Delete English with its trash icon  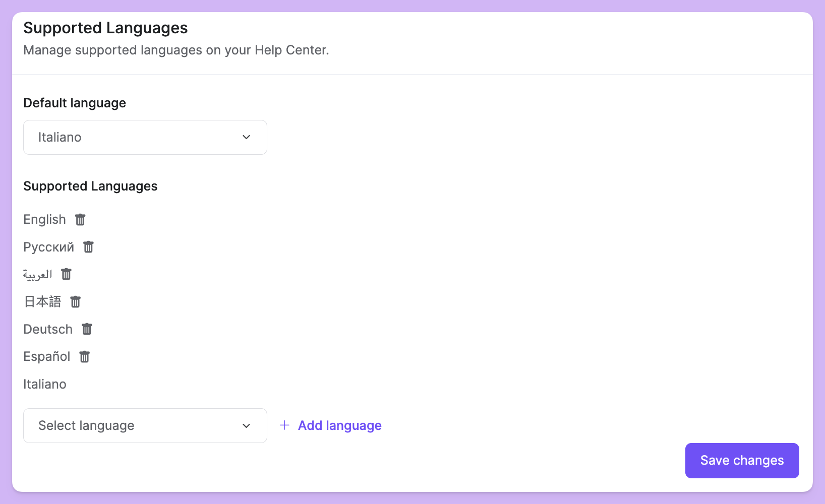(80, 220)
